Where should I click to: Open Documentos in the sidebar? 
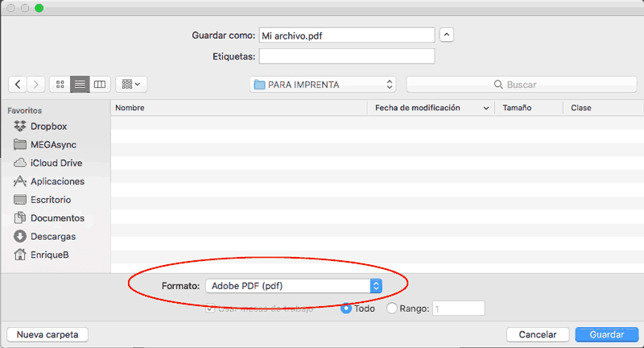pos(49,218)
